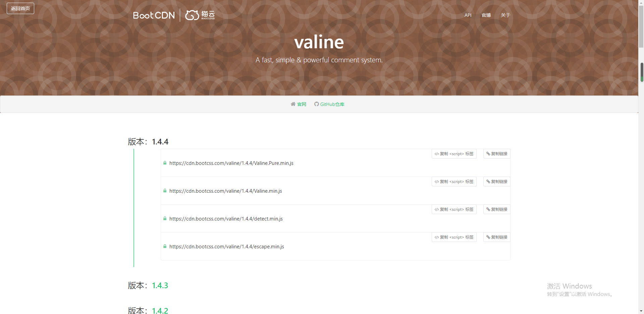This screenshot has width=644, height=314.
Task: Click the GitHub octocat icon
Action: point(316,104)
